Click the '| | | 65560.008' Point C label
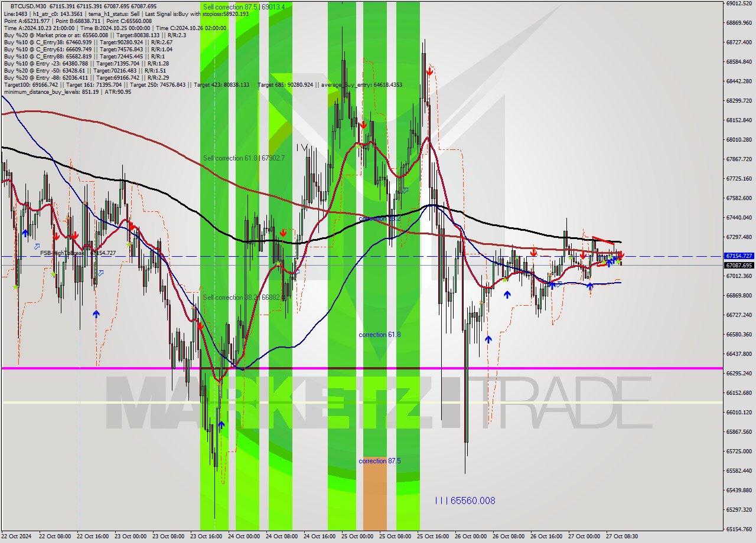 point(465,501)
